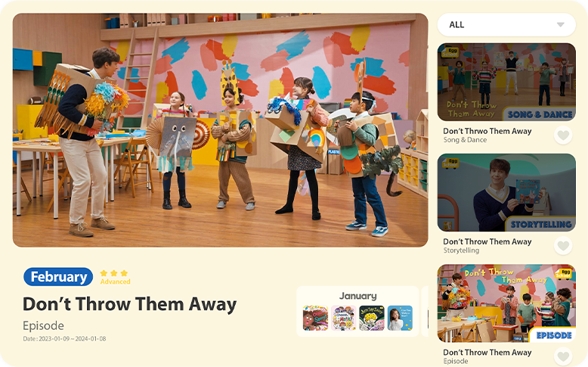Open the "Just Say Sorry" dark book icon
This screenshot has height=367, width=588.
(372, 318)
